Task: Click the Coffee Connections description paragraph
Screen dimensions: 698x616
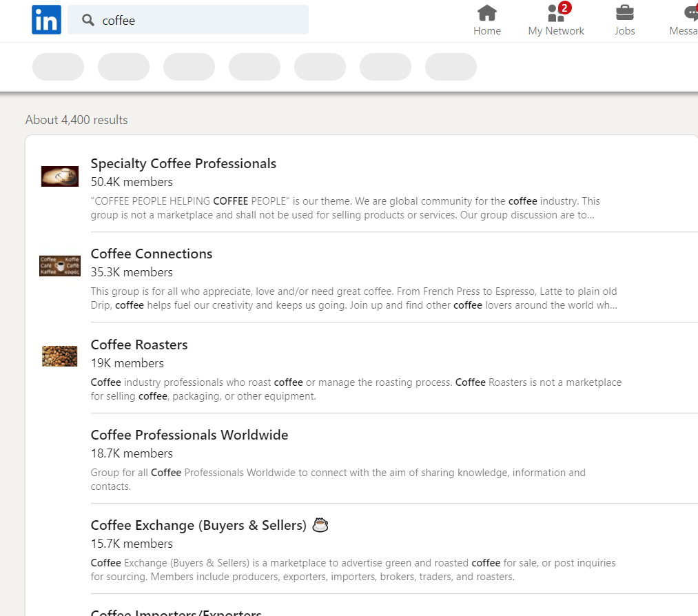Action: tap(354, 298)
